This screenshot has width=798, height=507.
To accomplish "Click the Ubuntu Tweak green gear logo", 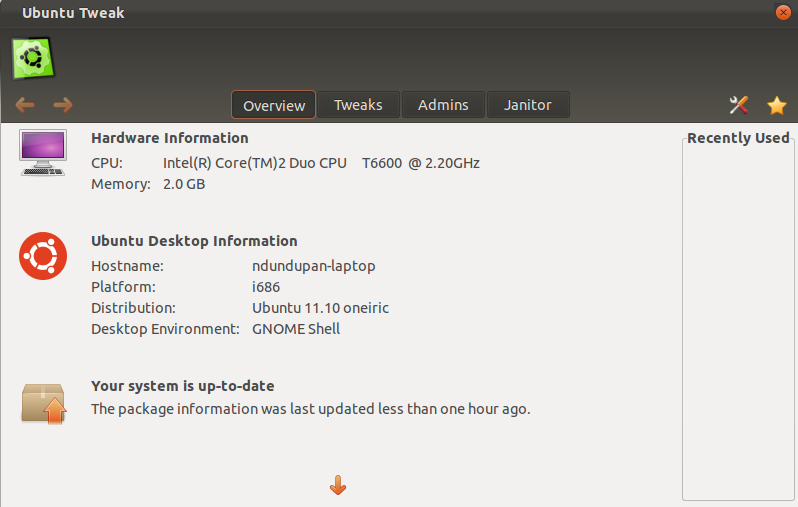I will pos(33,58).
